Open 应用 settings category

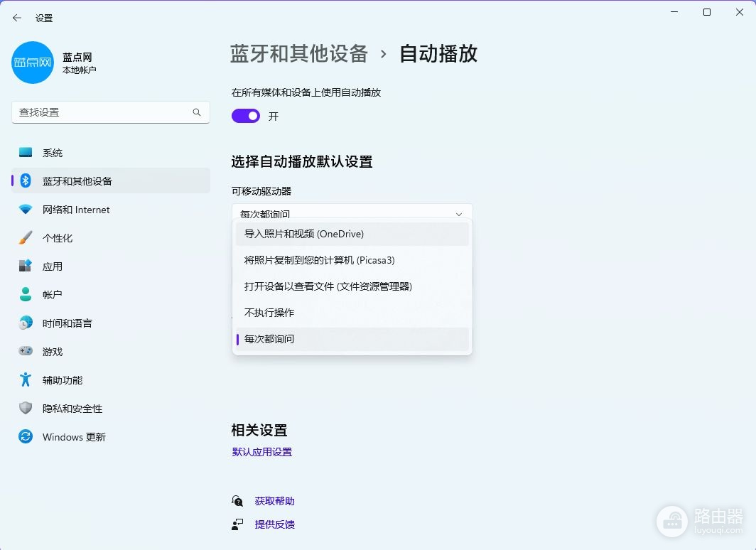point(111,266)
